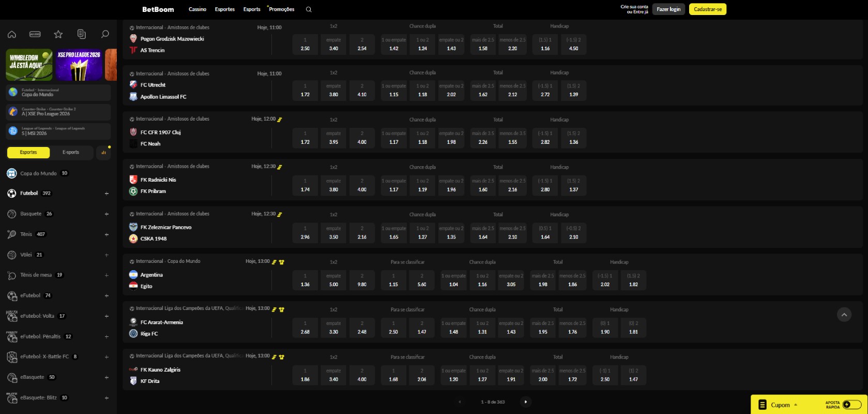Click the Cadastrar-se button
The height and width of the screenshot is (414, 868).
(x=708, y=9)
